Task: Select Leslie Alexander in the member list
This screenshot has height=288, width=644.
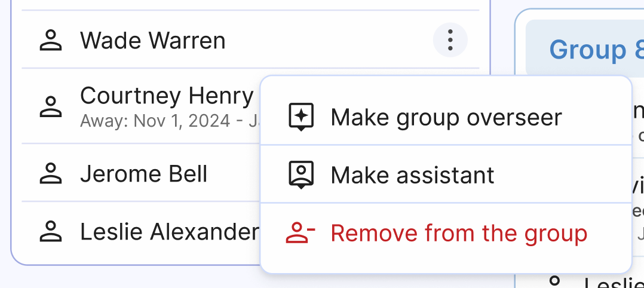Action: [170, 231]
